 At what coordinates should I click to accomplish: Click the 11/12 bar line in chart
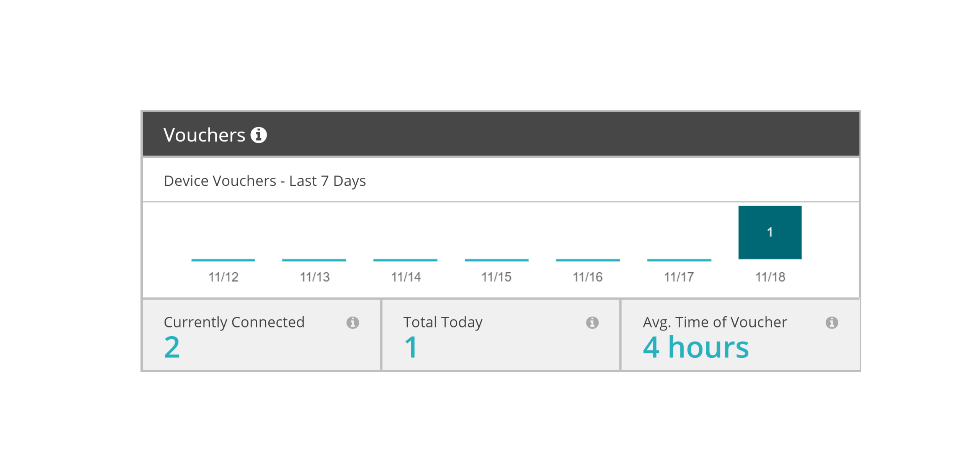point(223,260)
